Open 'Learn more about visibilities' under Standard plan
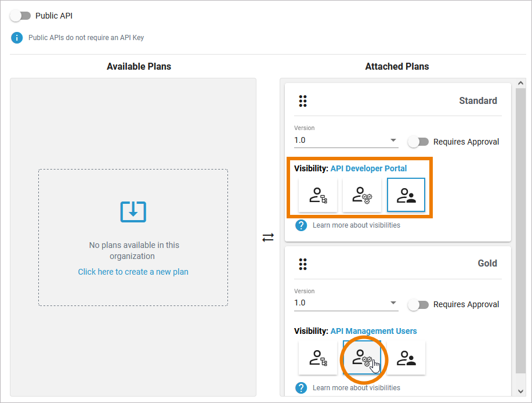 [356, 225]
